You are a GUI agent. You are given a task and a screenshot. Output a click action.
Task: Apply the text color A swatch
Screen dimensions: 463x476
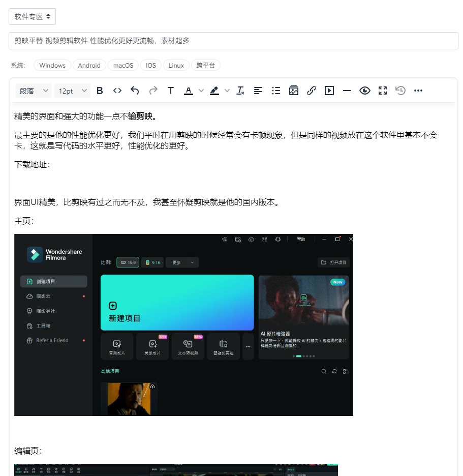[189, 91]
